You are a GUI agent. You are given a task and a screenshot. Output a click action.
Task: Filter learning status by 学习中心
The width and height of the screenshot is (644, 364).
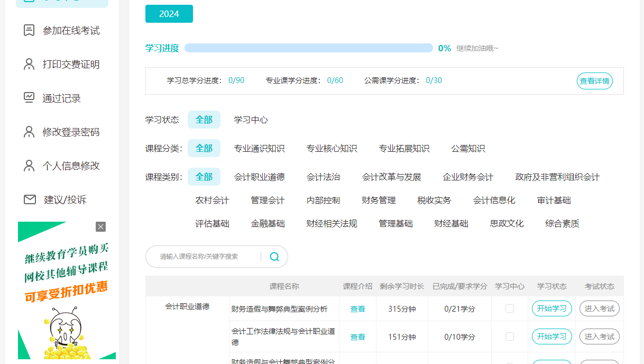click(251, 120)
